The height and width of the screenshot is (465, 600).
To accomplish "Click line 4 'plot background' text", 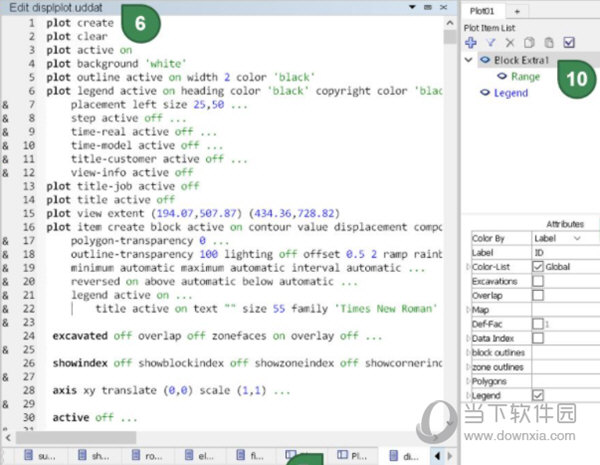I will (92, 64).
